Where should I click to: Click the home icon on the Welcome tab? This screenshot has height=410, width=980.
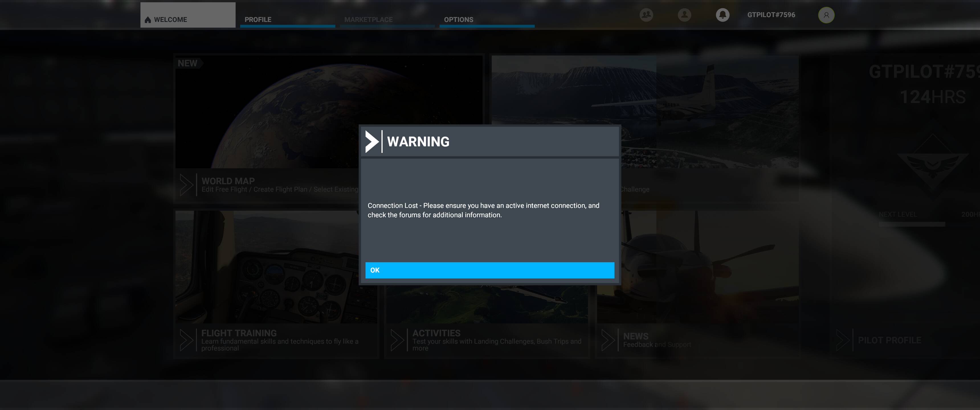[148, 20]
